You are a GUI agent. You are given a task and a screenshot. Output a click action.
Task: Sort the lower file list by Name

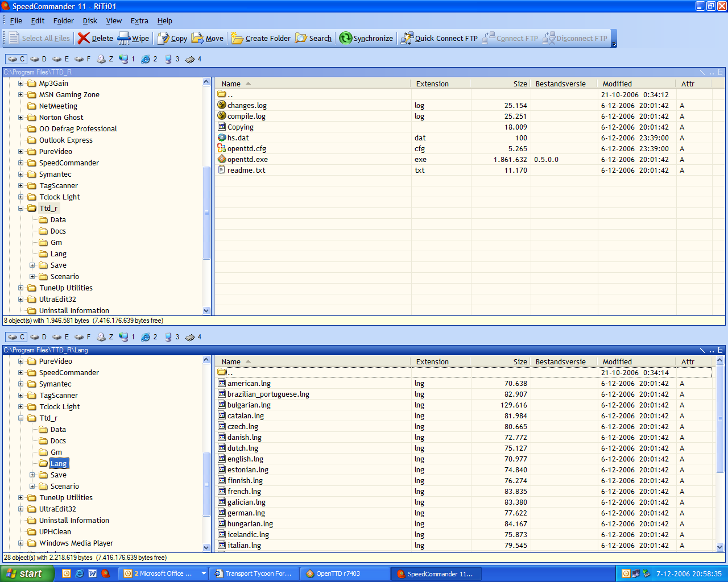click(313, 361)
